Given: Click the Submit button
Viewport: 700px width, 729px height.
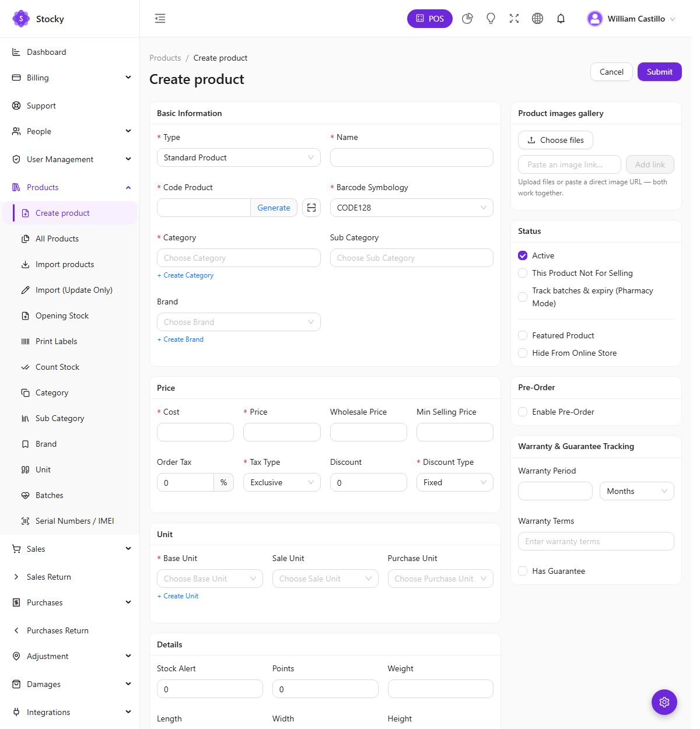Looking at the screenshot, I should point(659,72).
